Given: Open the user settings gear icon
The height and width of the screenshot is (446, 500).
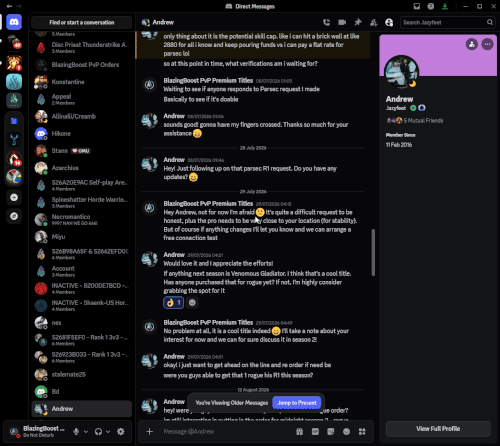Looking at the screenshot, I should click(x=121, y=431).
